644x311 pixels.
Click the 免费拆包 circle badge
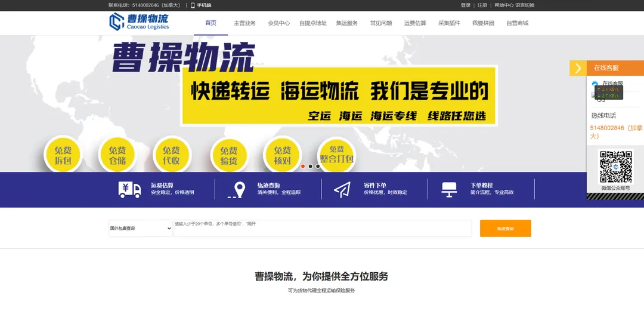click(63, 155)
